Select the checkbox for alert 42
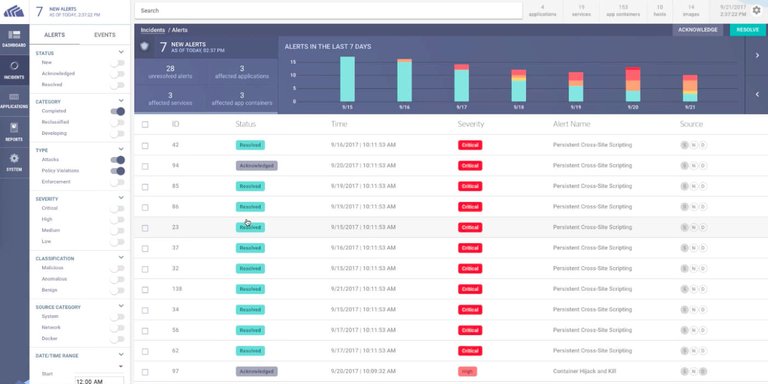The width and height of the screenshot is (768, 384). [145, 145]
